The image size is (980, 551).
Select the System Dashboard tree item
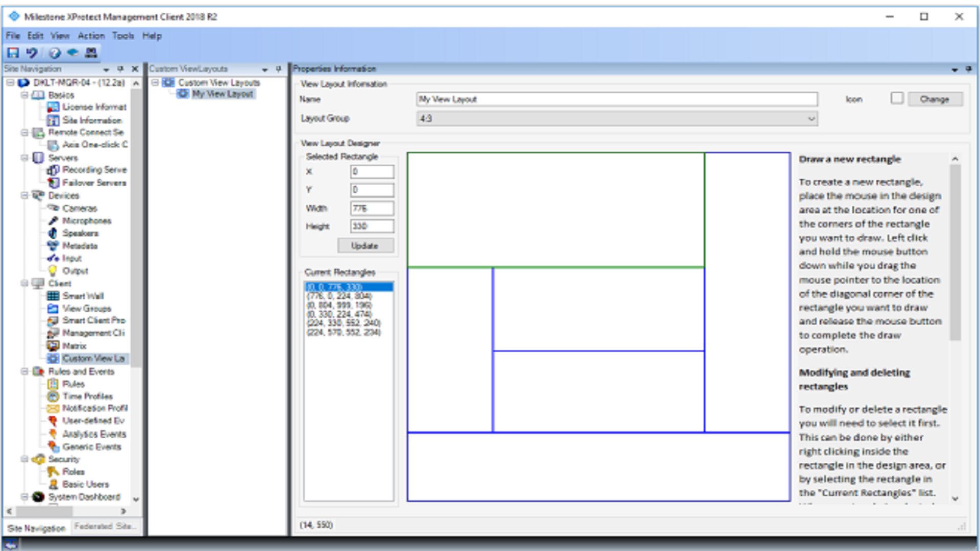click(x=84, y=497)
